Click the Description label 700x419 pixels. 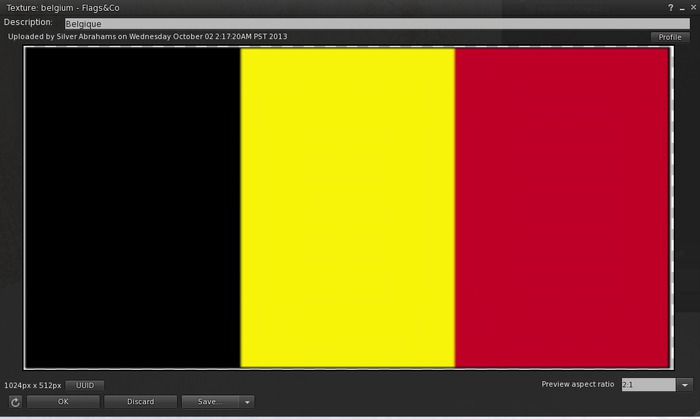point(28,22)
